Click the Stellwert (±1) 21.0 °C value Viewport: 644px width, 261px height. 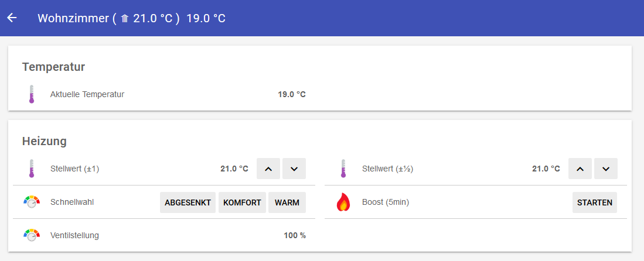point(234,169)
